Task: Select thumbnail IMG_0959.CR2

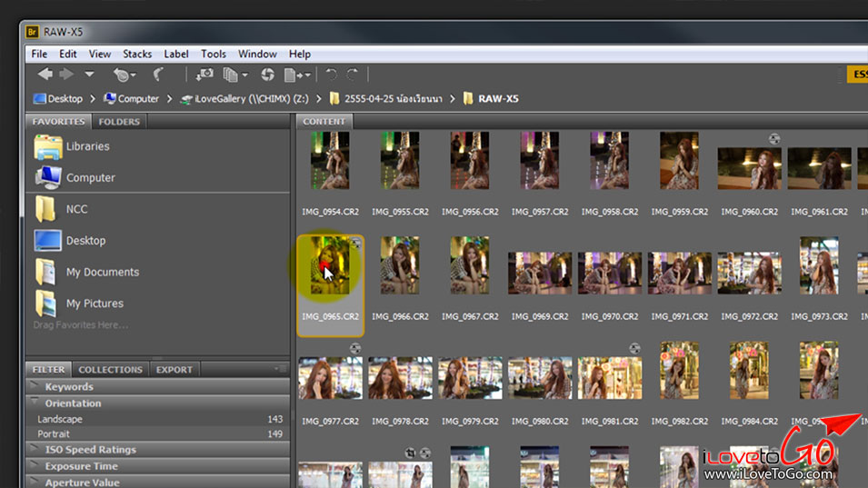Action: point(679,161)
